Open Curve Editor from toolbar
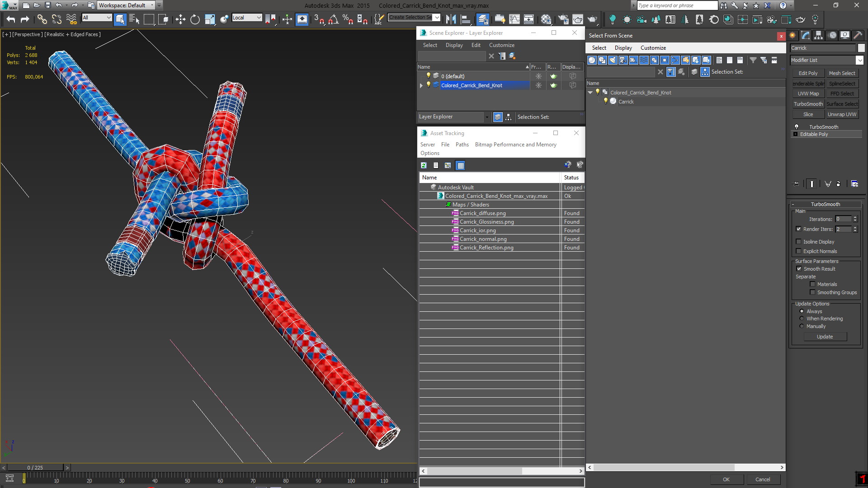The image size is (868, 488). point(514,19)
